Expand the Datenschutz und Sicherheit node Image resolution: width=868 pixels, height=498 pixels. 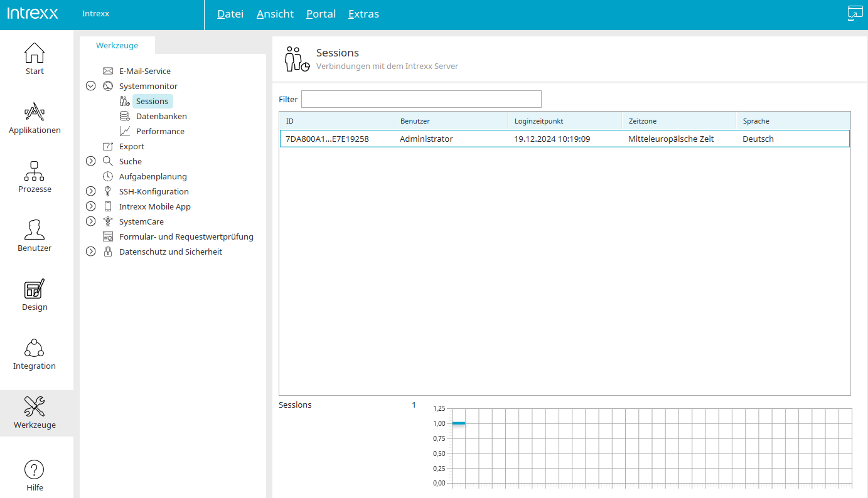90,252
